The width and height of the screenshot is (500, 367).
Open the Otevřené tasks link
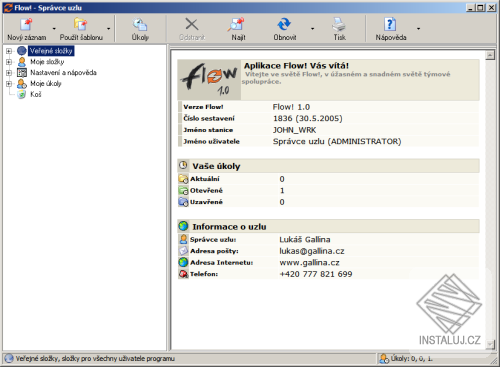pyautogui.click(x=206, y=191)
